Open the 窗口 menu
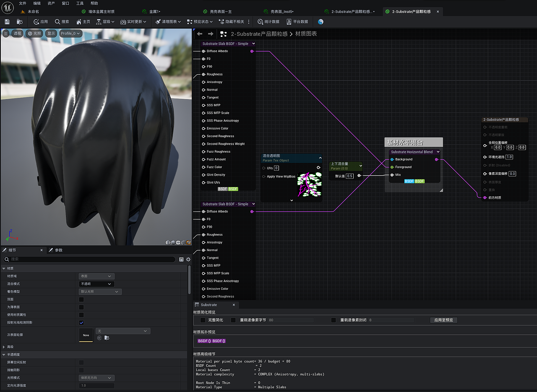This screenshot has width=537, height=392. pyautogui.click(x=65, y=3)
